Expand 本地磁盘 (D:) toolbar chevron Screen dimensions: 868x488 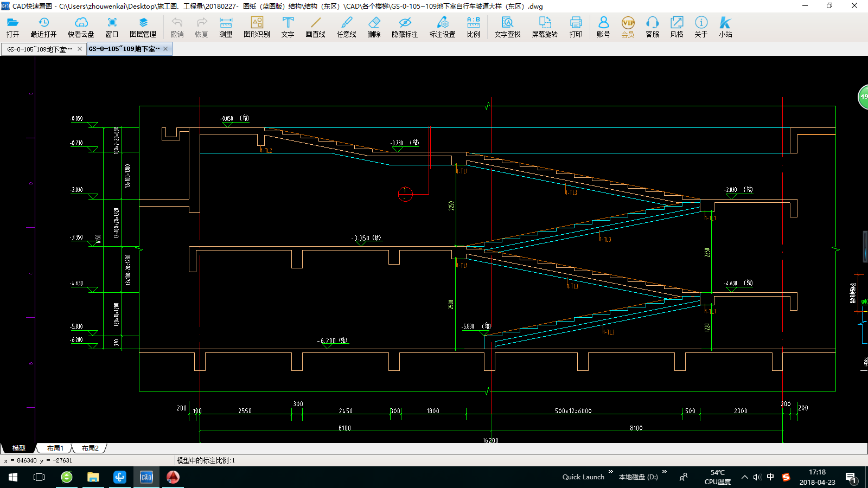point(664,472)
